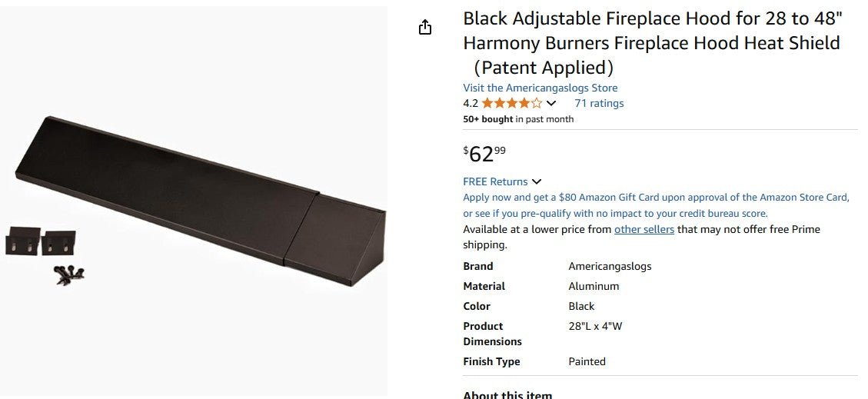
Task: Follow the "other sellers" link
Action: [644, 229]
